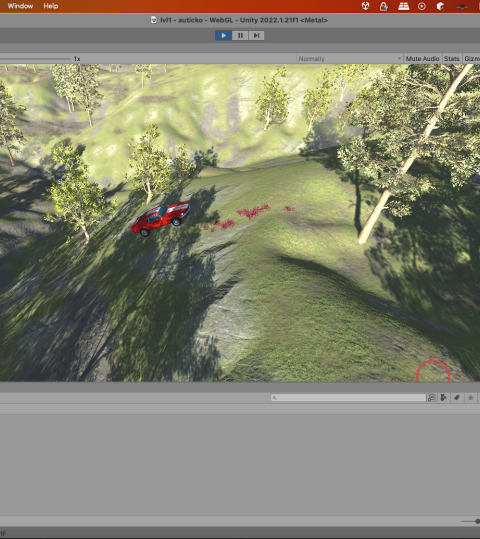Screen dimensions: 480x539
Task: Click the circled play menu bar icon
Action: tap(422, 6)
